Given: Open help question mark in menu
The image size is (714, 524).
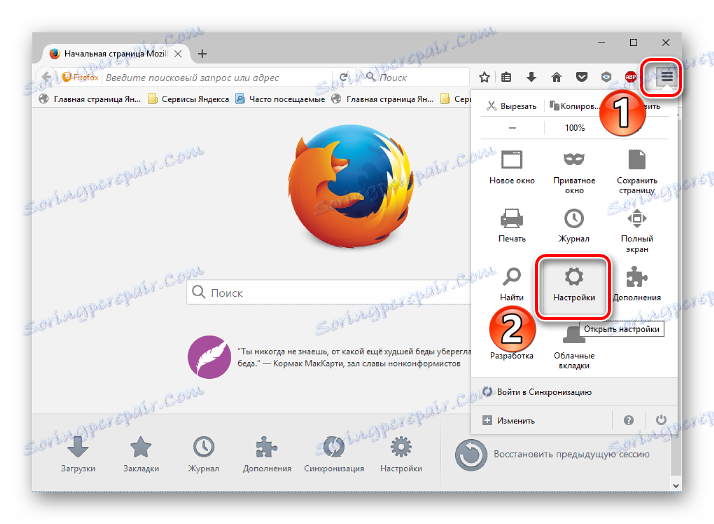Looking at the screenshot, I should coord(628,420).
